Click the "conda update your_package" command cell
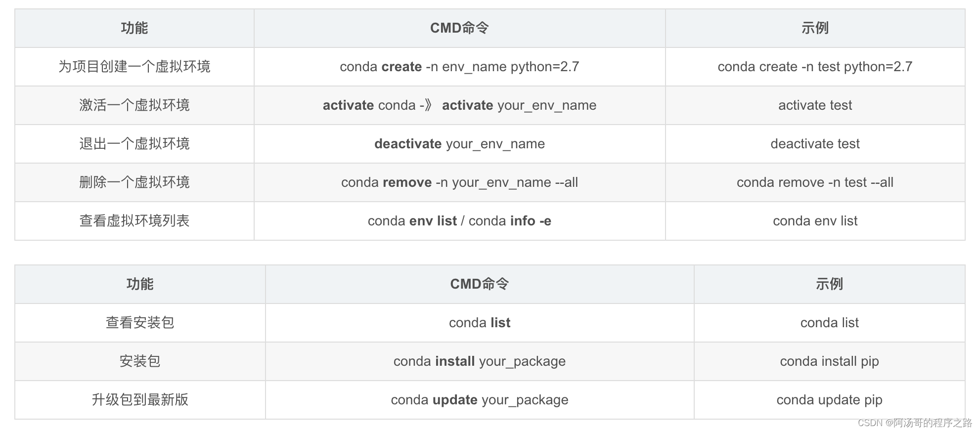Image resolution: width=980 pixels, height=432 pixels. [x=479, y=400]
